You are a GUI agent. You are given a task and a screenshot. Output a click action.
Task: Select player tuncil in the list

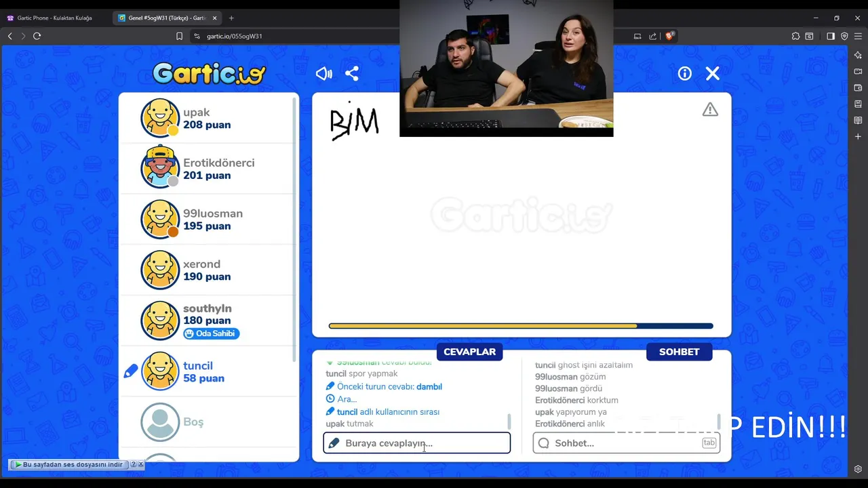[209, 371]
